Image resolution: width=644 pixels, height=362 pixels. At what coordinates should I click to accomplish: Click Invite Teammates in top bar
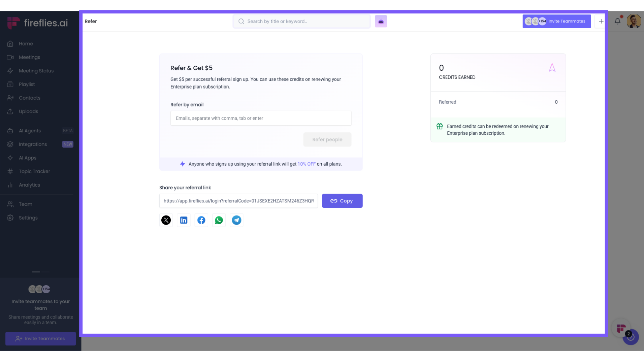click(x=556, y=21)
